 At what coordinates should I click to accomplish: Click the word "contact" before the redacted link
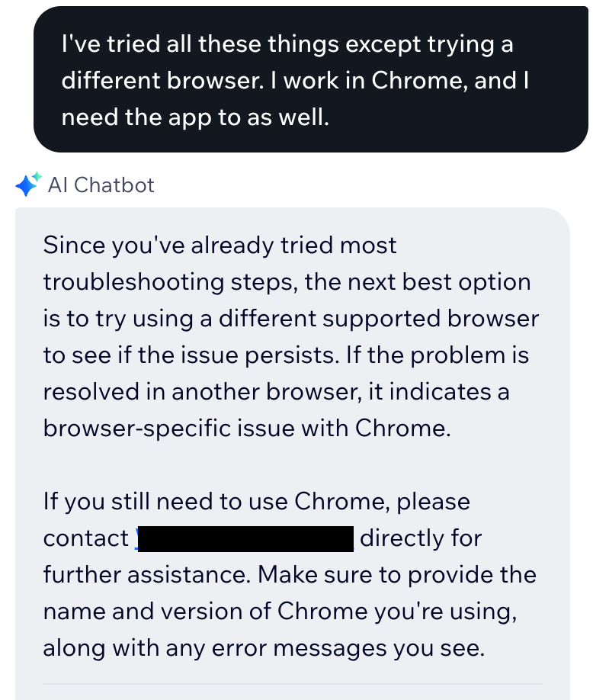86,538
